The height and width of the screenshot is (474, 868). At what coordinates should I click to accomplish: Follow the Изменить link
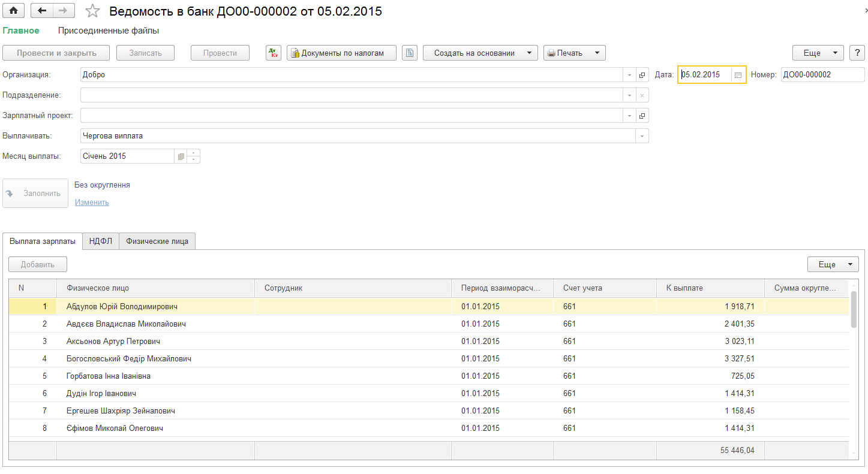pyautogui.click(x=92, y=203)
